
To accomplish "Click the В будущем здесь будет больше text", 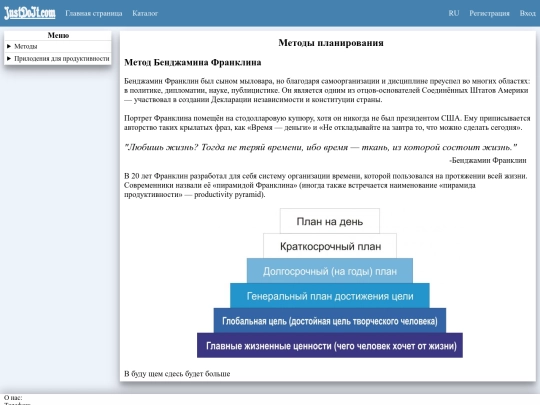I will tap(177, 374).
